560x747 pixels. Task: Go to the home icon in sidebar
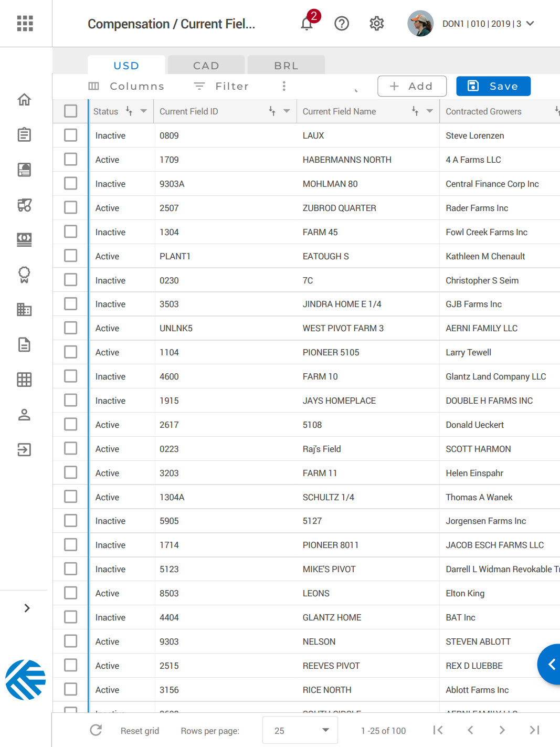(24, 100)
